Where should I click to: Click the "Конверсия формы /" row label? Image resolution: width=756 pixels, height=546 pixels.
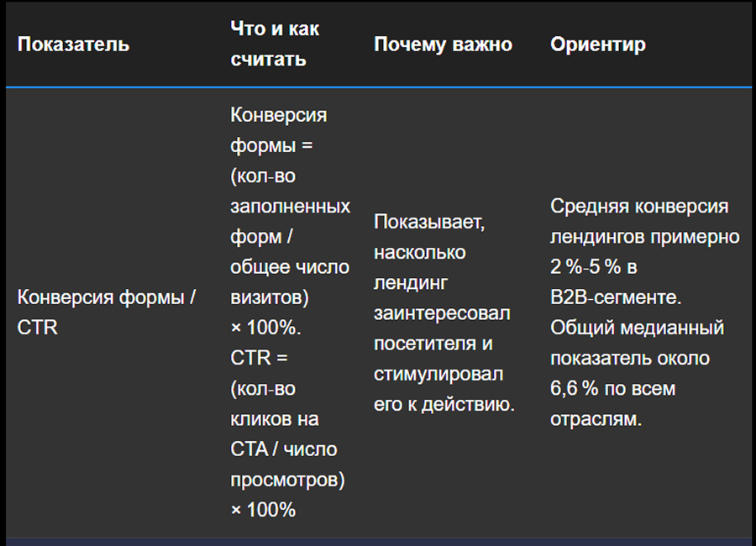point(107,297)
